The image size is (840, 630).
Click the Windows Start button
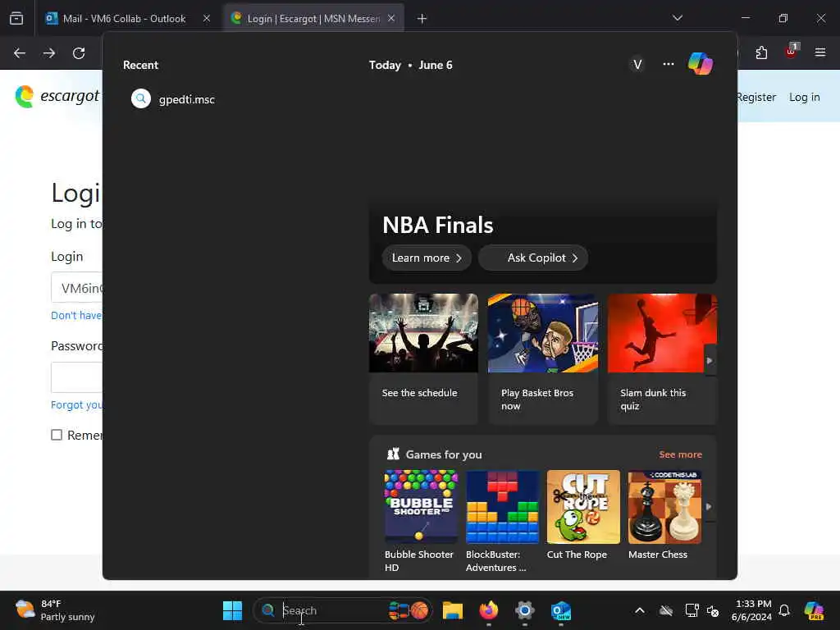(x=232, y=610)
